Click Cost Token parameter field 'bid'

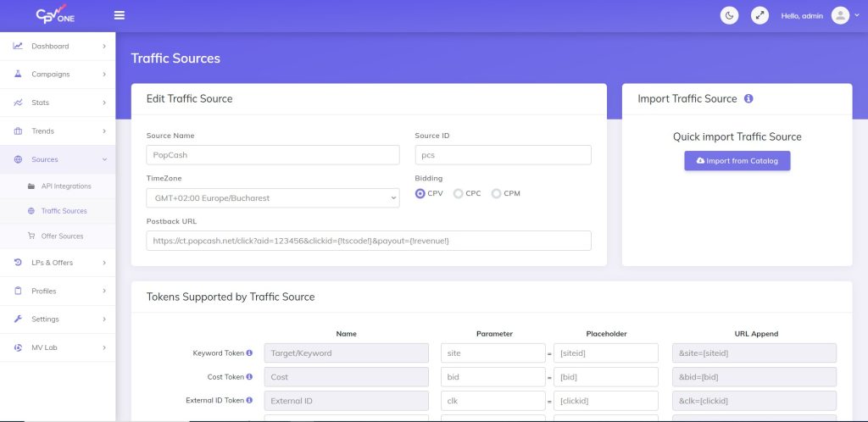[x=492, y=376]
